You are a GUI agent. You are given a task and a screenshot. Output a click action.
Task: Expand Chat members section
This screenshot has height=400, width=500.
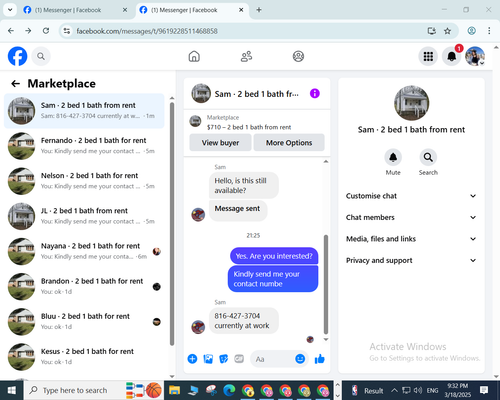411,217
